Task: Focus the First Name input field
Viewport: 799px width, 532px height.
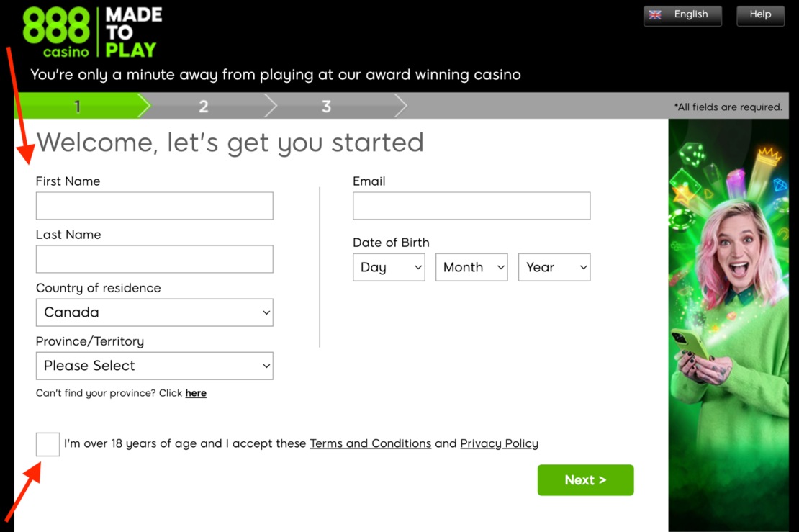Action: [154, 206]
